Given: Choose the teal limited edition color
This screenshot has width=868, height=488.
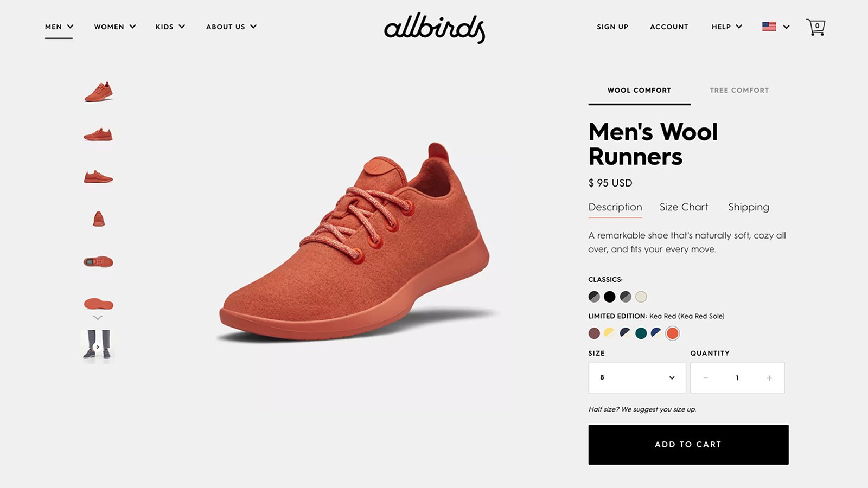Looking at the screenshot, I should tap(641, 333).
